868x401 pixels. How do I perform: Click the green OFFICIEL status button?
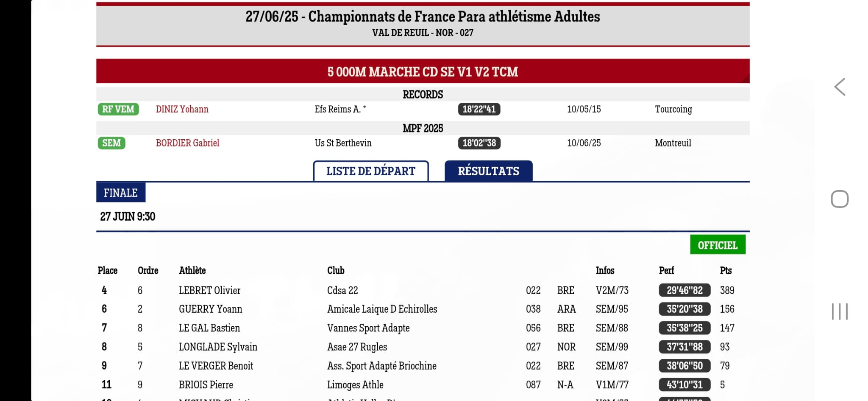tap(718, 245)
